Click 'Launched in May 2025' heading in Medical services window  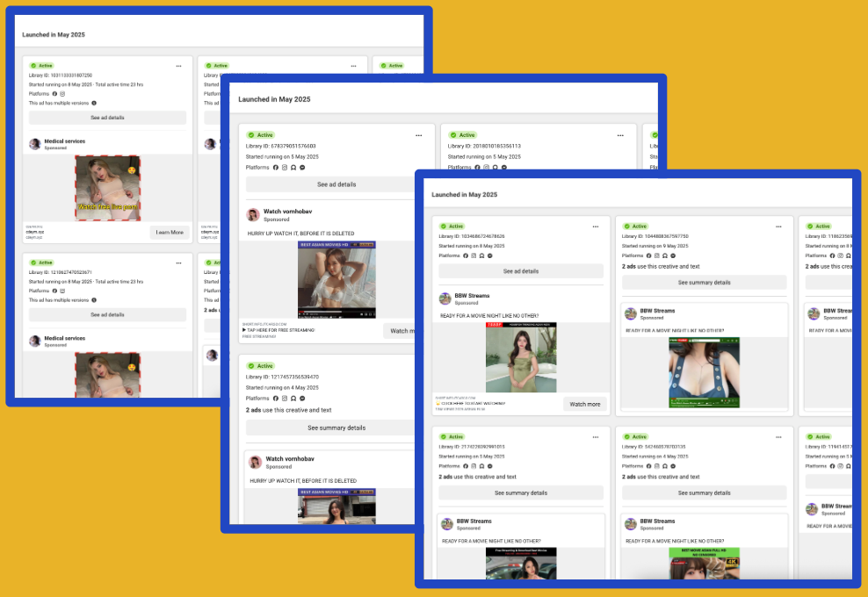54,35
